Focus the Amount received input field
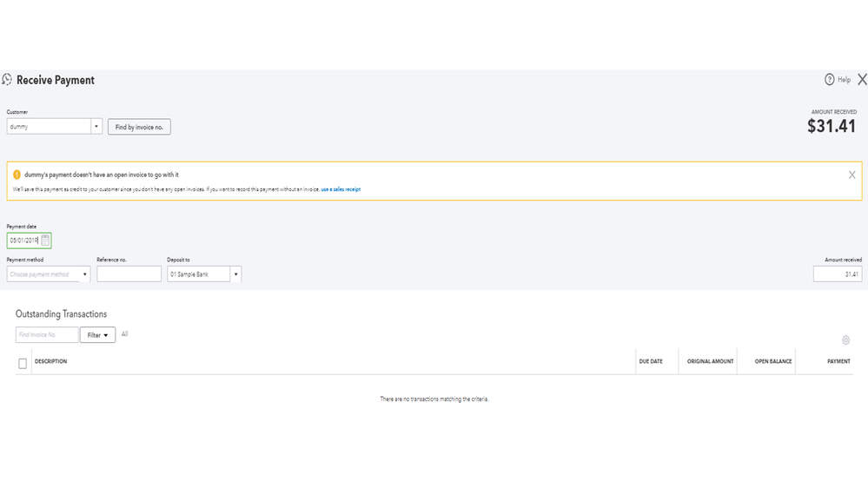The width and height of the screenshot is (868, 488). 837,274
